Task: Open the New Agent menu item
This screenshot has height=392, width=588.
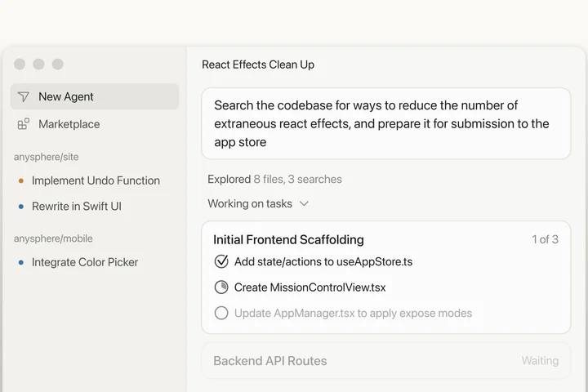Action: point(66,96)
